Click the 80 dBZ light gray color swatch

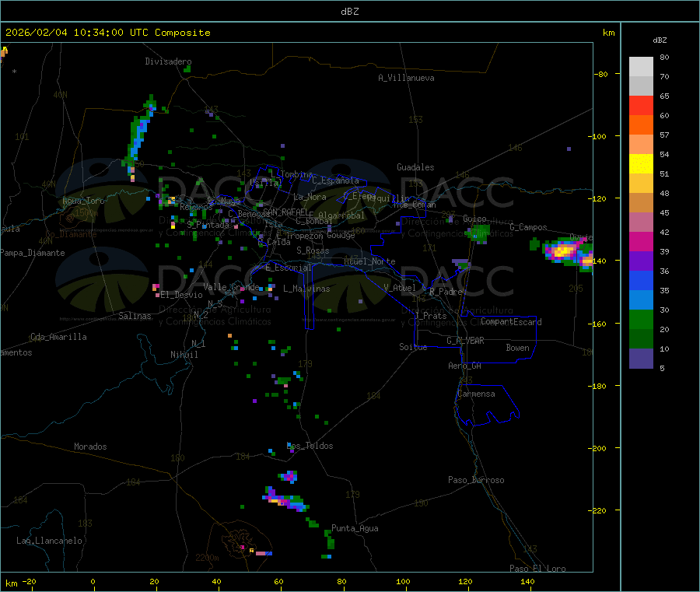[641, 67]
